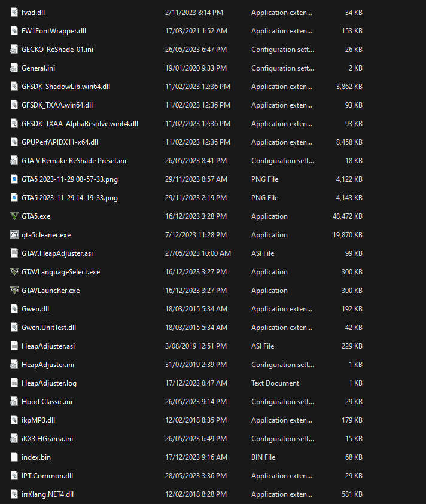The height and width of the screenshot is (504, 426).
Task: Click the iKX3 HGrama.ini file name
Action: coord(47,439)
